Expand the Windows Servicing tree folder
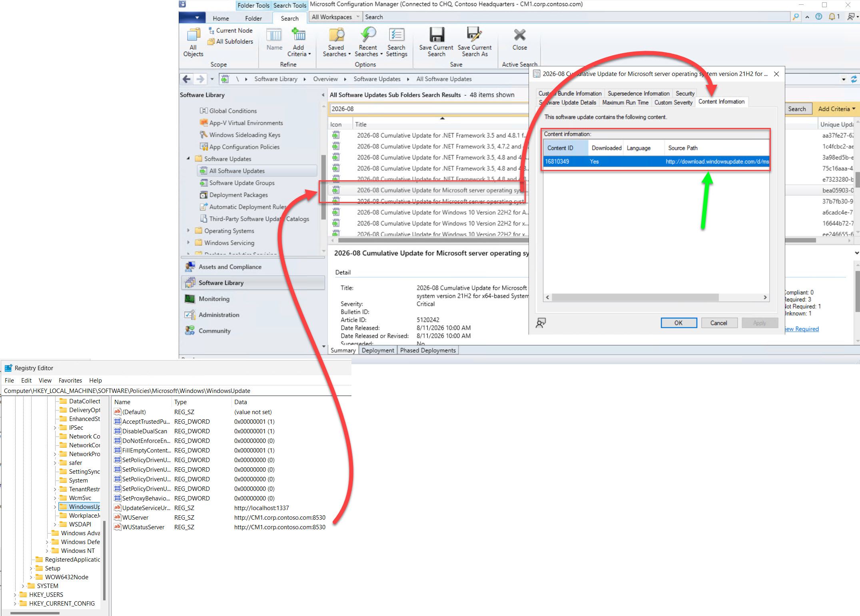This screenshot has width=860, height=616. [x=188, y=243]
